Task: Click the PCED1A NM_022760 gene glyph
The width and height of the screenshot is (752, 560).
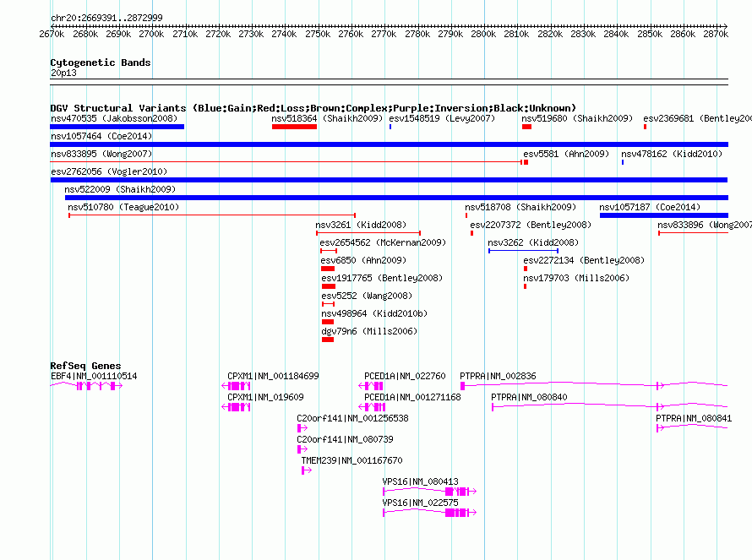Action: click(x=371, y=386)
